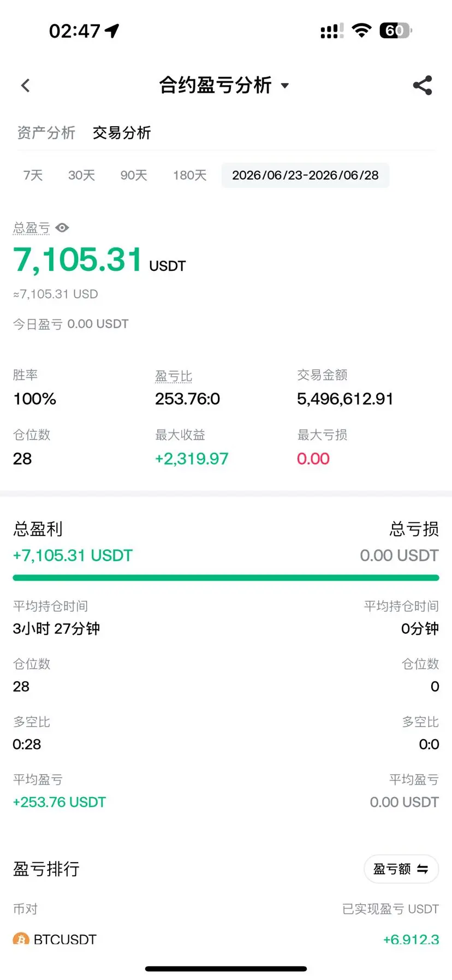The height and width of the screenshot is (980, 452).
Task: Select the 180天 period filter
Action: (190, 175)
